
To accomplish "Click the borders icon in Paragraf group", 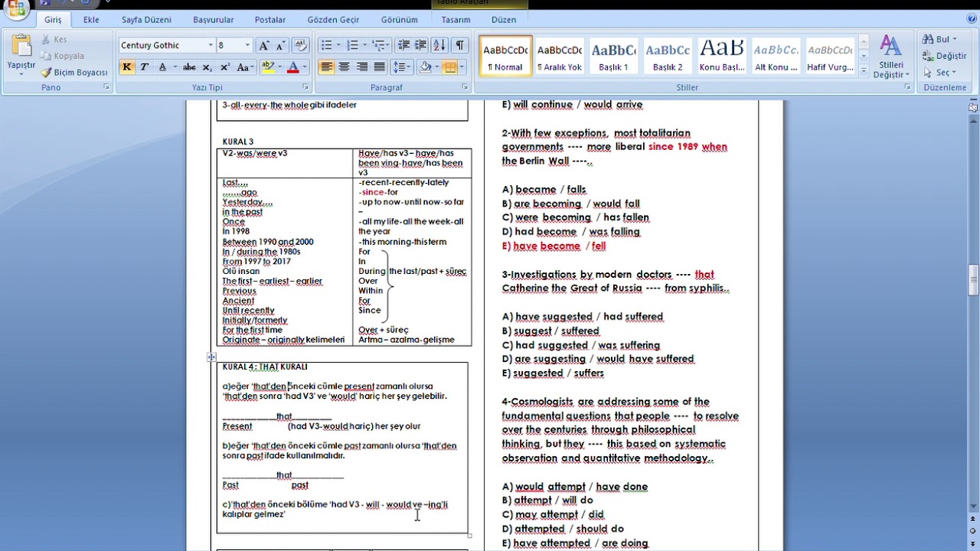I will pos(449,67).
